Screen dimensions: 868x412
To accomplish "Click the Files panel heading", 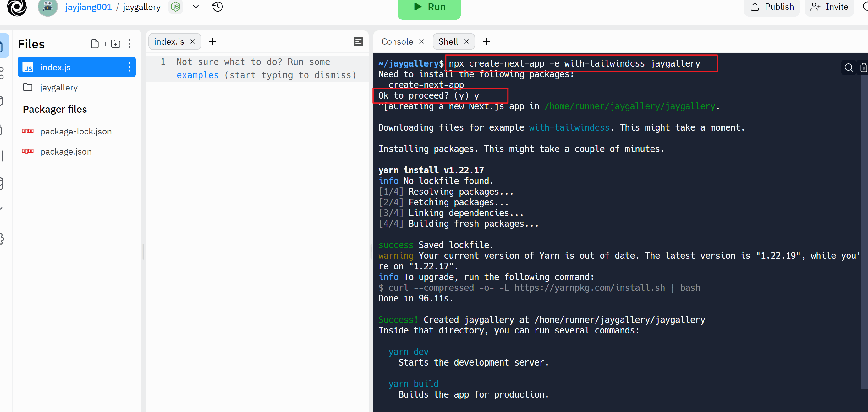I will coord(31,44).
